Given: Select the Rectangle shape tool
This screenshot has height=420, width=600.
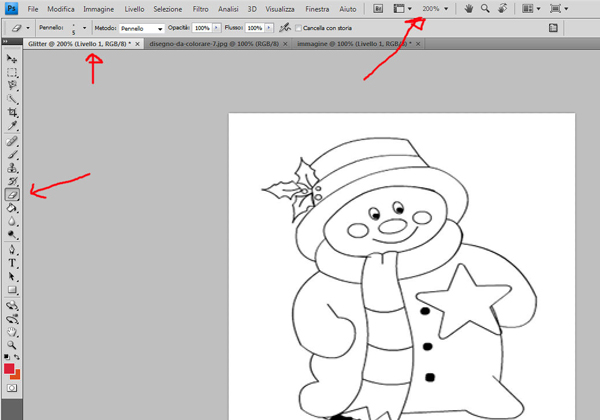Looking at the screenshot, I should point(12,290).
